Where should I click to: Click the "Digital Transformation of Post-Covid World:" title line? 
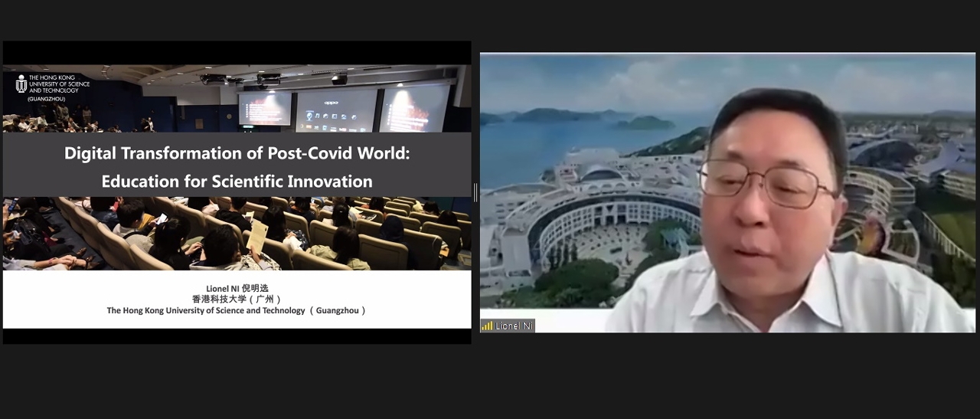(x=237, y=152)
